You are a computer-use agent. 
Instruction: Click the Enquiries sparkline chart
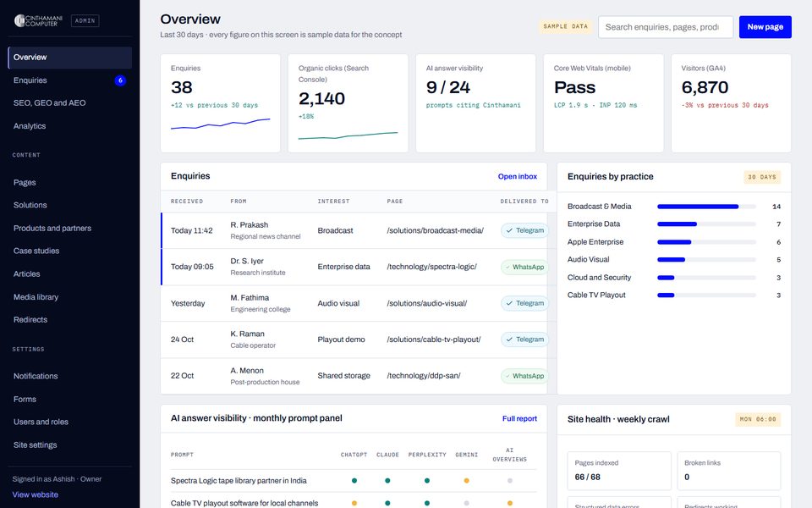(221, 124)
